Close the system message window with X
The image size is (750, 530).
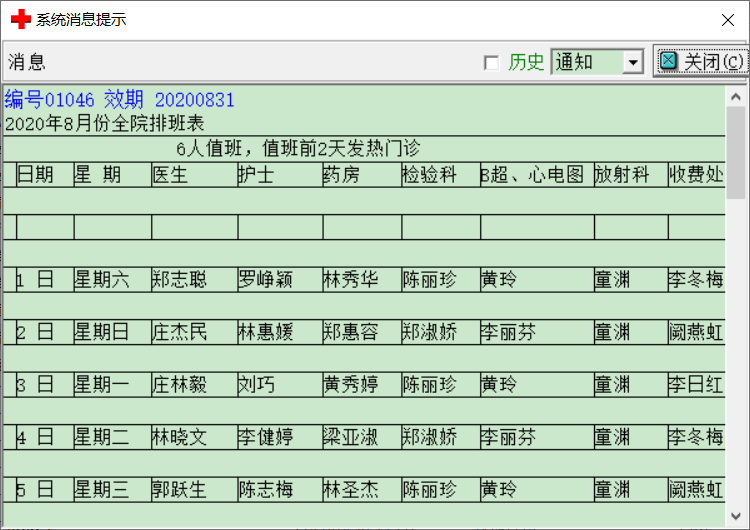tap(728, 20)
